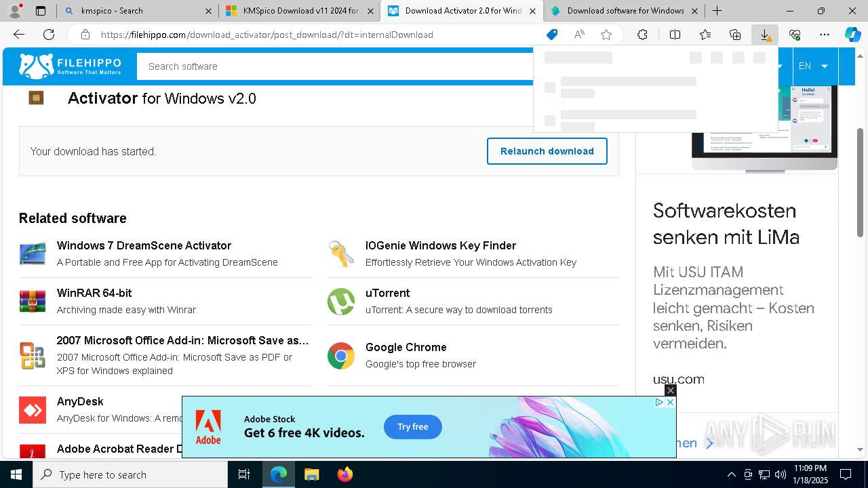Click the AdChoices icon in banner

[659, 403]
